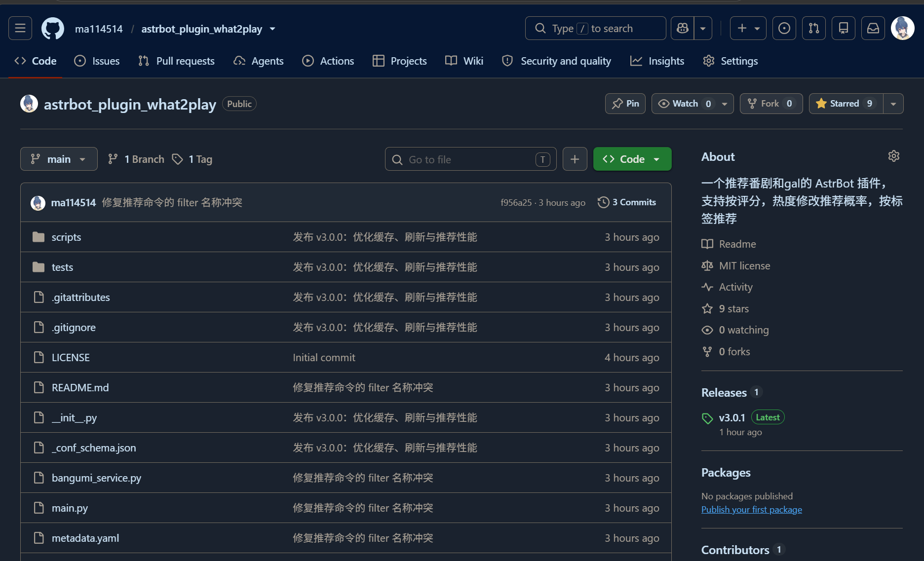The width and height of the screenshot is (924, 561).
Task: Open the Create new plus dropdown
Action: [x=748, y=28]
